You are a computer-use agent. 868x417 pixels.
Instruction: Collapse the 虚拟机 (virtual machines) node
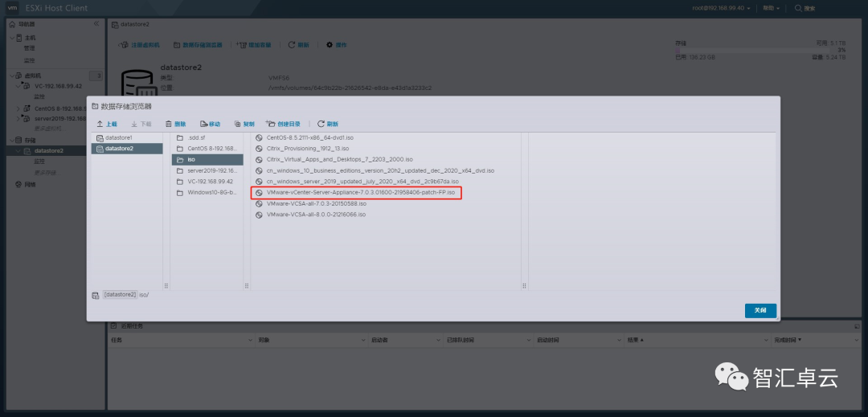click(11, 76)
